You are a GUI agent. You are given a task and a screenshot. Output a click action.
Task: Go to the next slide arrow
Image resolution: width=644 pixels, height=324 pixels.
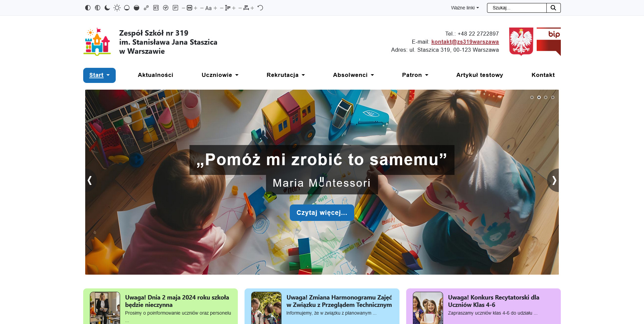tap(554, 180)
